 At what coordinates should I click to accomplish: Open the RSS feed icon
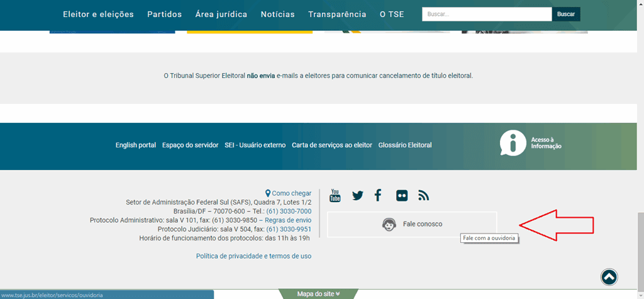[423, 196]
